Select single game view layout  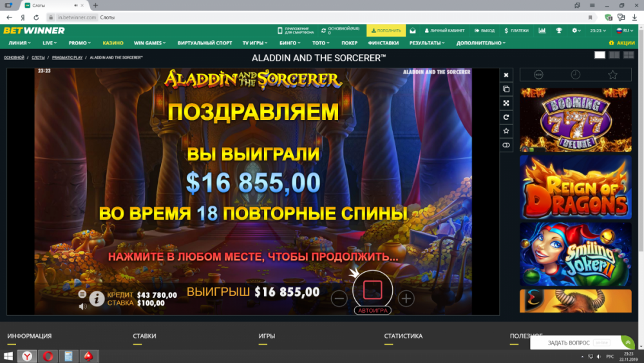click(600, 55)
